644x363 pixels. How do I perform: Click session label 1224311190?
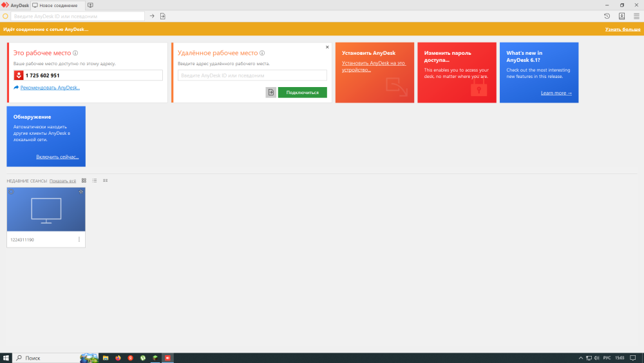click(x=22, y=240)
